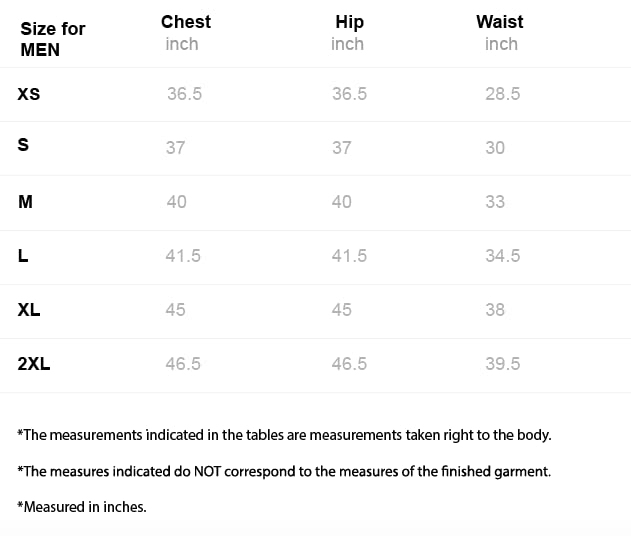Image resolution: width=631 pixels, height=536 pixels.
Task: Click the Waist column header
Action: point(500,22)
